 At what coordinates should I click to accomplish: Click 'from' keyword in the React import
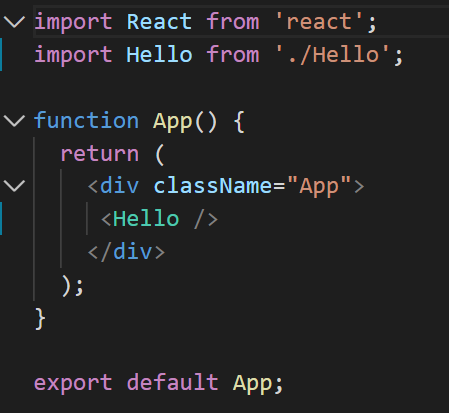[x=233, y=22]
